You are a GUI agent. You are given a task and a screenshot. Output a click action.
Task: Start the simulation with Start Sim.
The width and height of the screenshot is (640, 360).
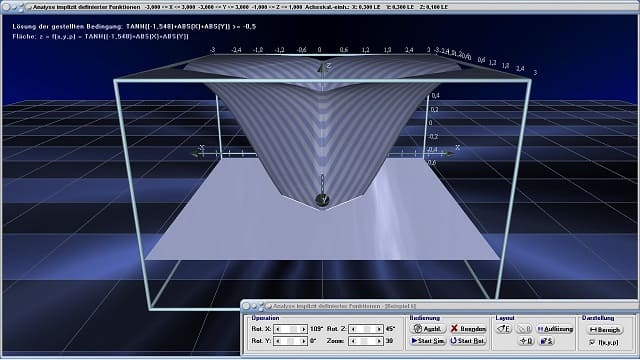point(427,341)
